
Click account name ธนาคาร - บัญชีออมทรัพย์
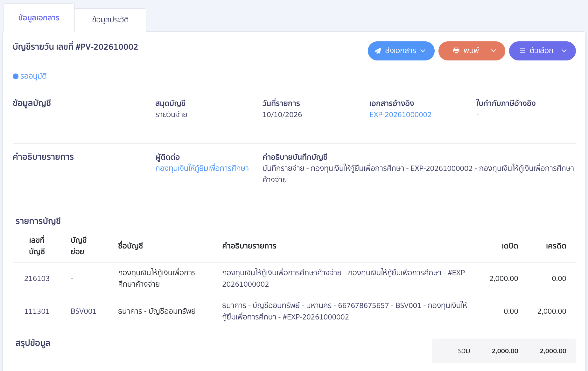pyautogui.click(x=157, y=311)
